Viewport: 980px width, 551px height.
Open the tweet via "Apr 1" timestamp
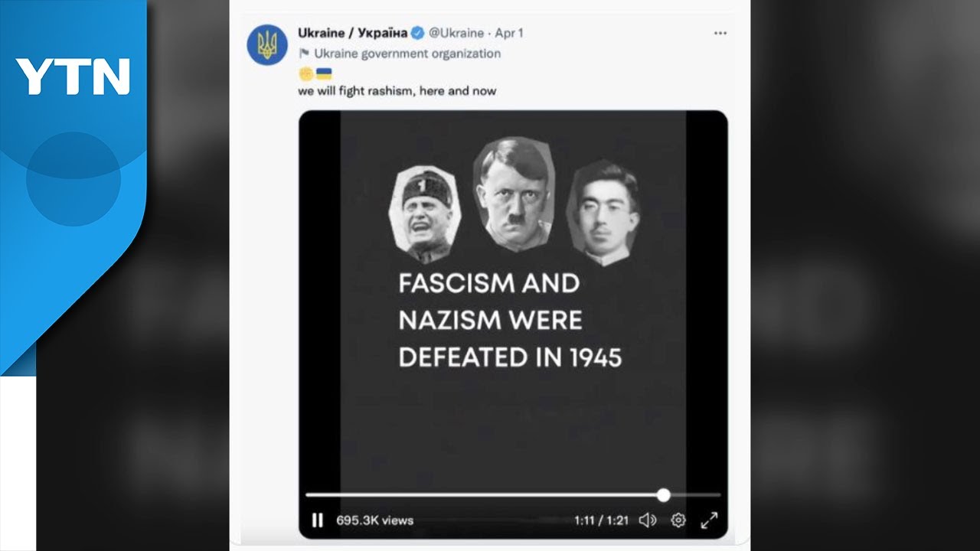tap(509, 33)
